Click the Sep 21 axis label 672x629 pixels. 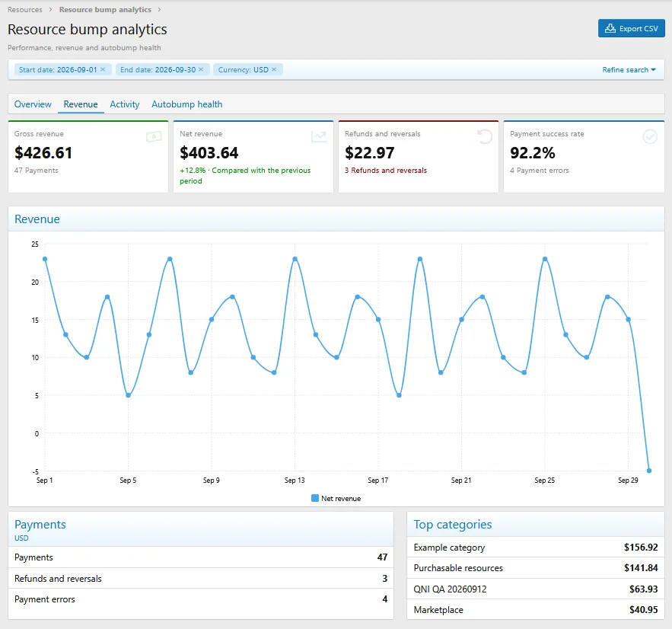[461, 481]
